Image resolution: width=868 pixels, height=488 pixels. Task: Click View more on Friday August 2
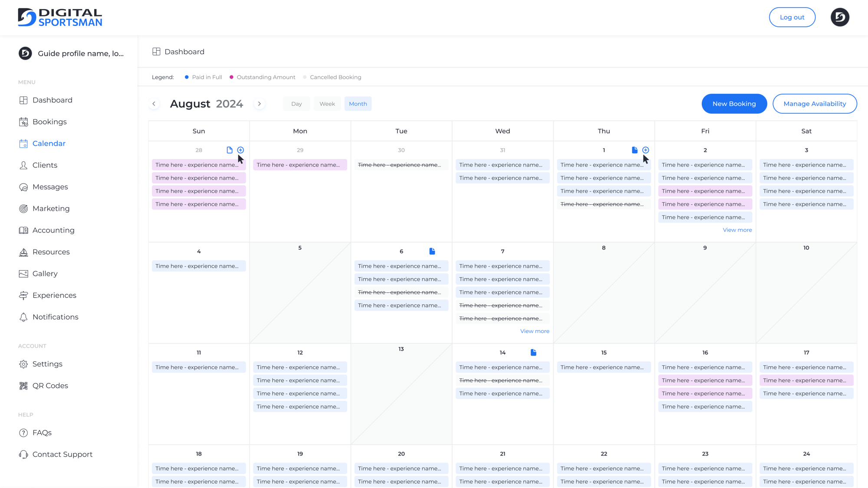click(x=737, y=230)
